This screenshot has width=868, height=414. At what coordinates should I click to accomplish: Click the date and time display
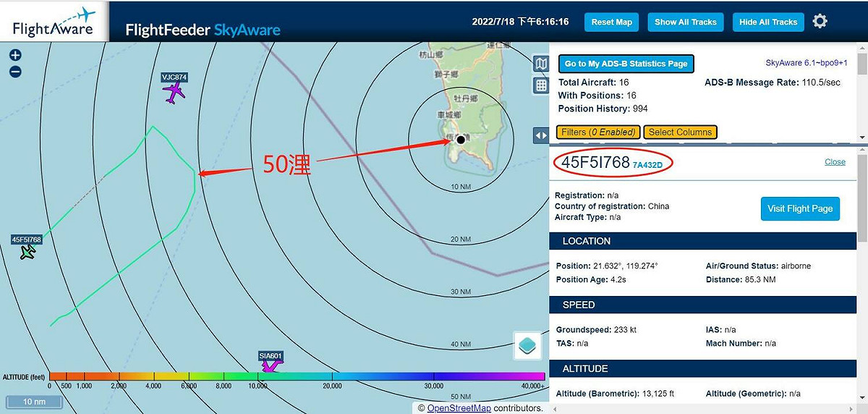(x=519, y=22)
